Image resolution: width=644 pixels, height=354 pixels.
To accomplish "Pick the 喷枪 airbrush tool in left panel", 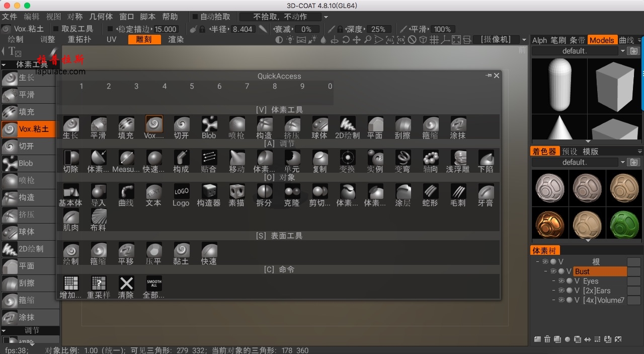I will (30, 181).
